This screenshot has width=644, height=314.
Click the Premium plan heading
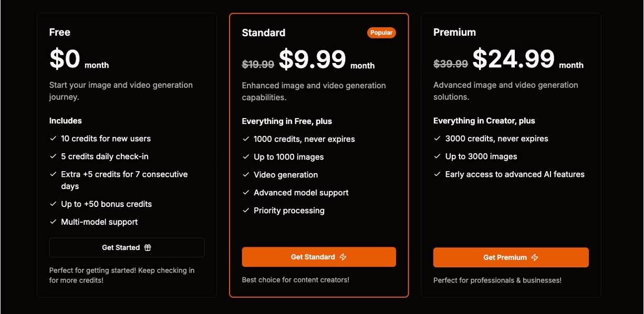pos(454,32)
